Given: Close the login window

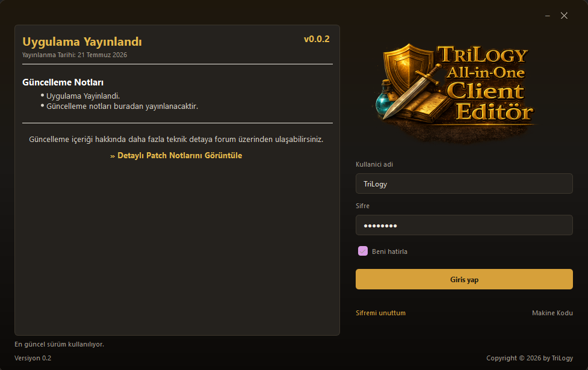Looking at the screenshot, I should 564,16.
